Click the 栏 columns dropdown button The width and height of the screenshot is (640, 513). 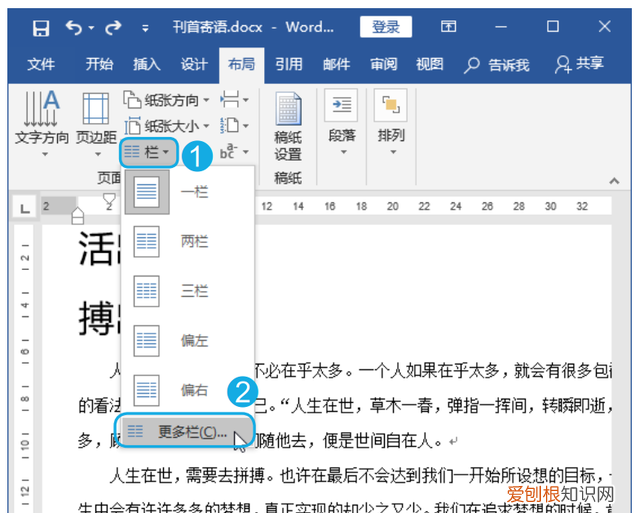[149, 153]
